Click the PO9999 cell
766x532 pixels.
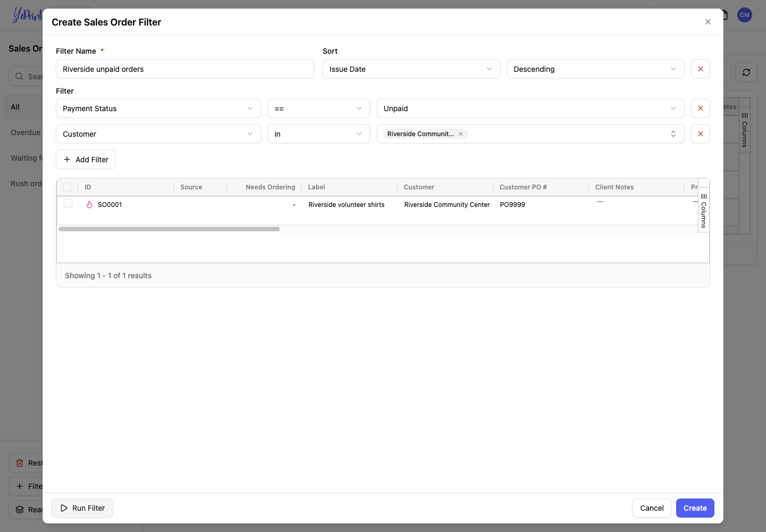click(512, 205)
